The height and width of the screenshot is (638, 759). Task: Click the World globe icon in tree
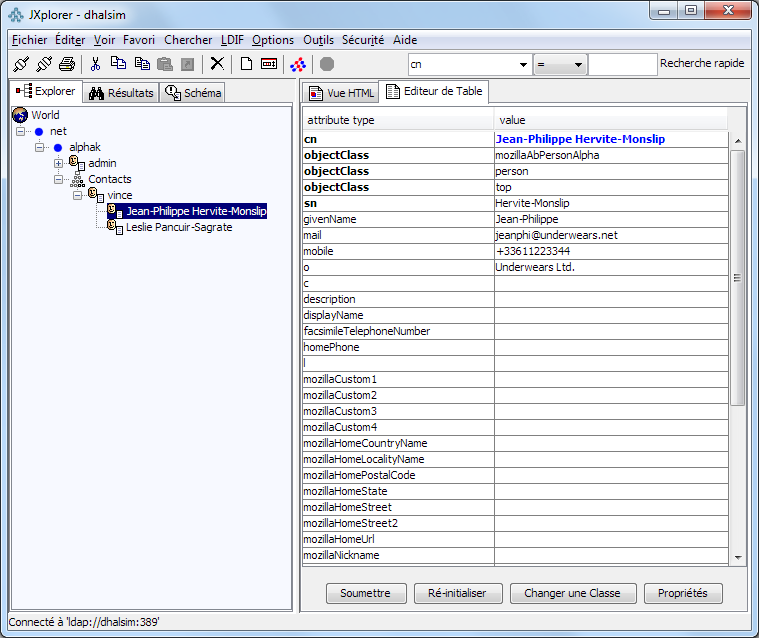tap(20, 115)
